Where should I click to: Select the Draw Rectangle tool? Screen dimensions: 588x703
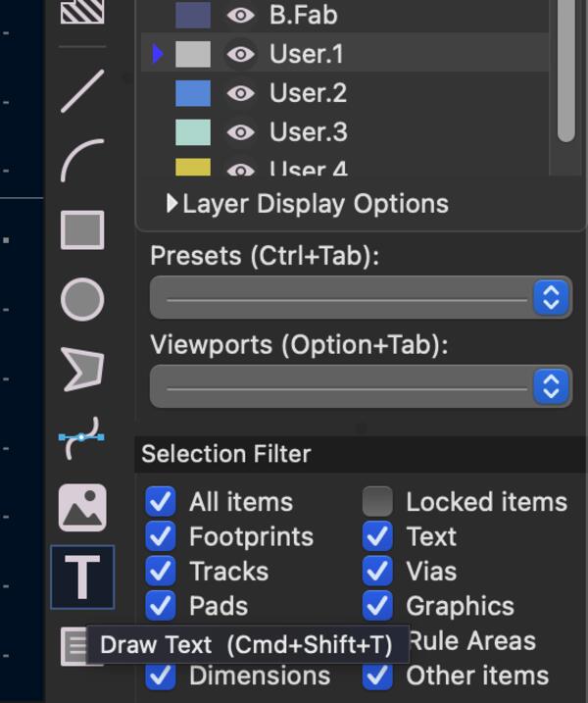[x=82, y=230]
